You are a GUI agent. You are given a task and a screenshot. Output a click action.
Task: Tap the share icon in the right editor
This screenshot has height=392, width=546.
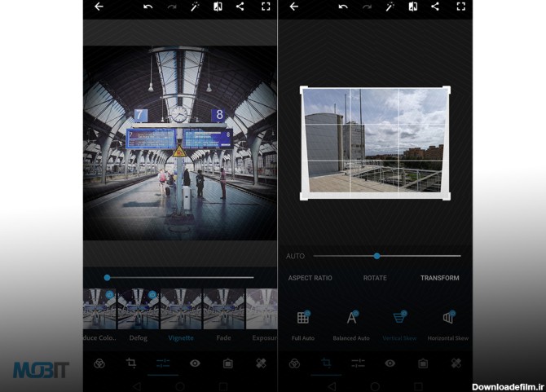(x=434, y=7)
